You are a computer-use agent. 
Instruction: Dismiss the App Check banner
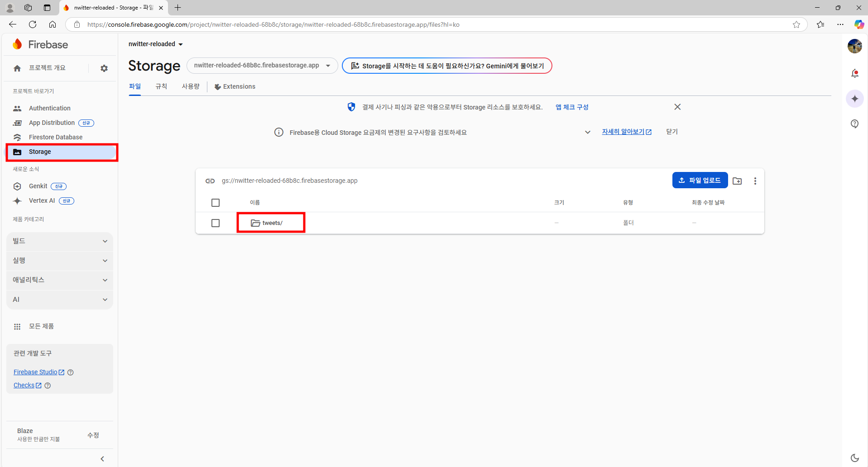(677, 107)
